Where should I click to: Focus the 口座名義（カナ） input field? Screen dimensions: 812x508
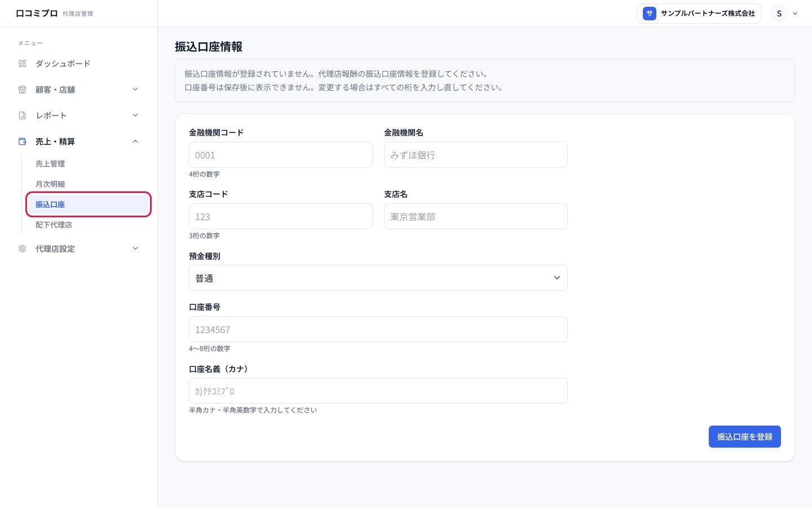pos(378,391)
